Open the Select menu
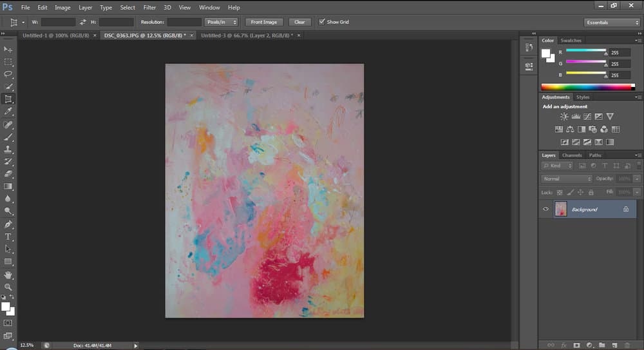The height and width of the screenshot is (350, 644). 128,7
